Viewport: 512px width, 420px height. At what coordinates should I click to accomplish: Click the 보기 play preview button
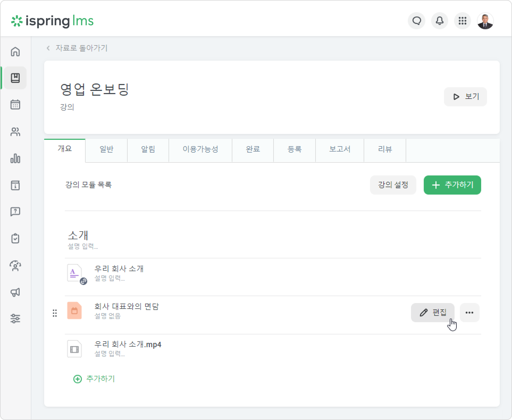(x=465, y=97)
